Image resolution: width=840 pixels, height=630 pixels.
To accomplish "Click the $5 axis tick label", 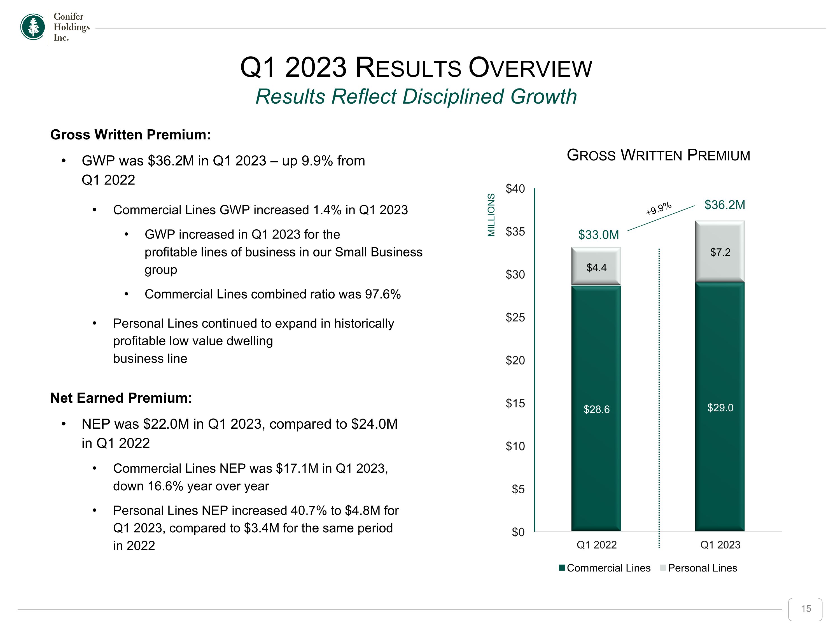I will [518, 489].
